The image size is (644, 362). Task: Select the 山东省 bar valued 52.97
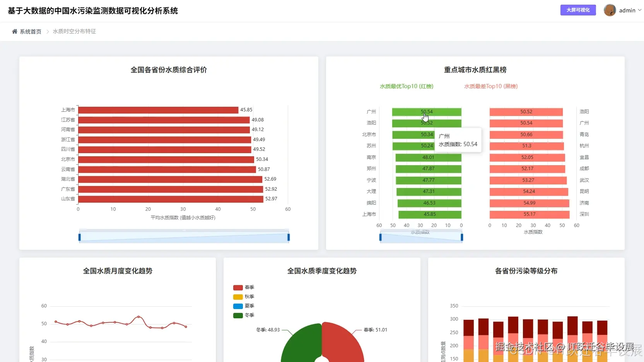point(171,199)
